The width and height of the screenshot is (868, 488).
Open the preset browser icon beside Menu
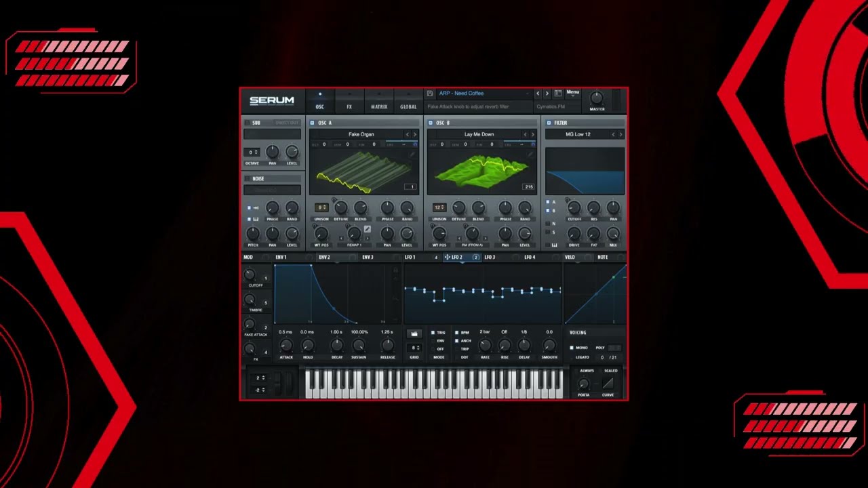558,94
